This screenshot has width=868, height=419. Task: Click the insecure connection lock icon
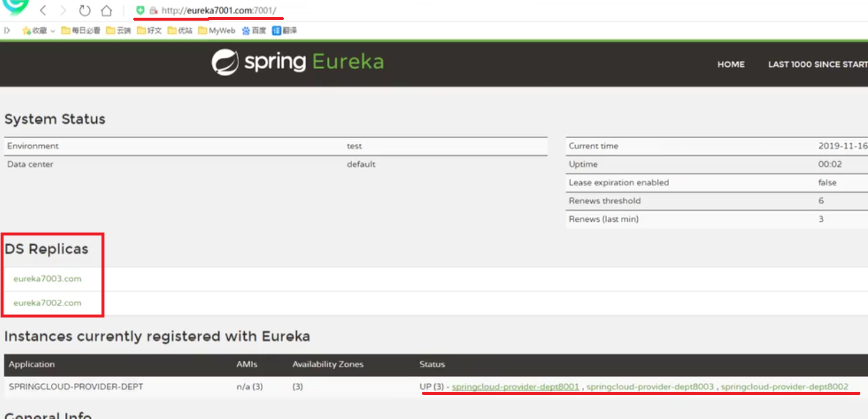pyautogui.click(x=153, y=11)
